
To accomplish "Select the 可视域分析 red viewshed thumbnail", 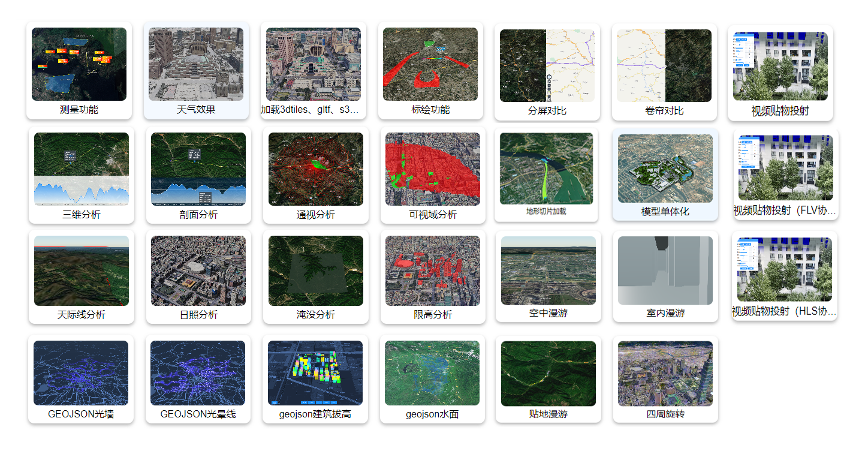I will [x=432, y=169].
